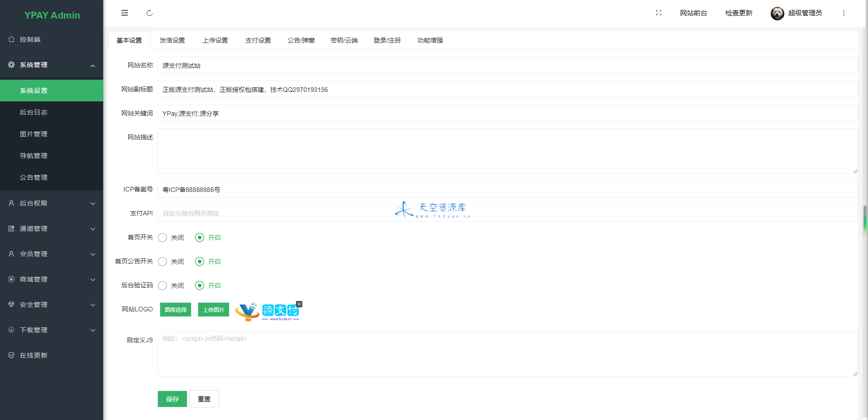Viewport: 868px width, 420px height.
Task: Open the 图片管理 sidebar item
Action: click(x=52, y=134)
